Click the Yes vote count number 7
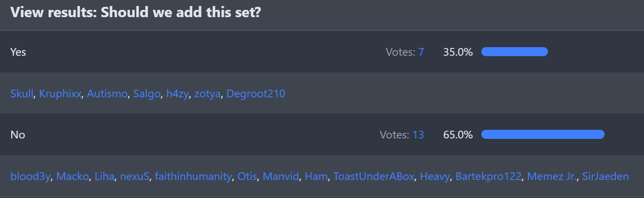 [421, 52]
